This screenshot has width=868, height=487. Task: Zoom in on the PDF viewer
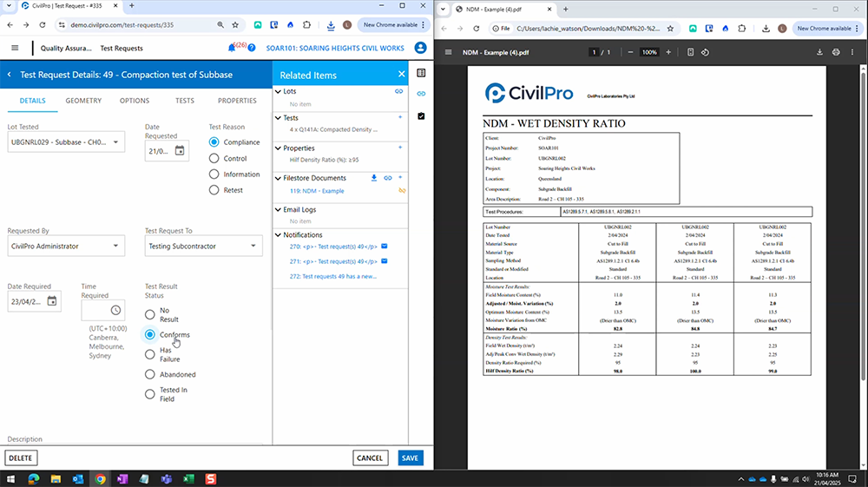(668, 52)
